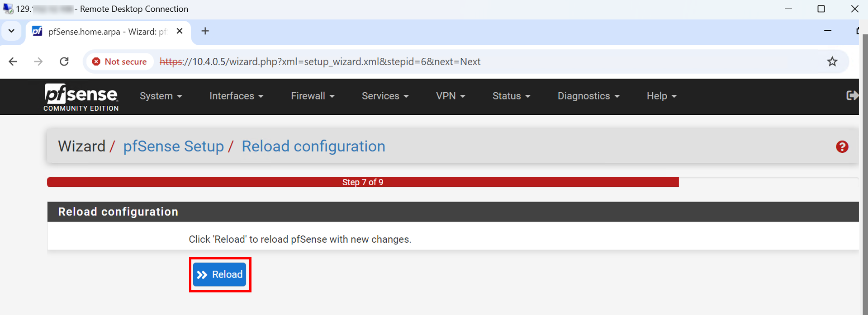Viewport: 868px width, 315px height.
Task: Expand the Firewall menu
Action: coord(313,96)
